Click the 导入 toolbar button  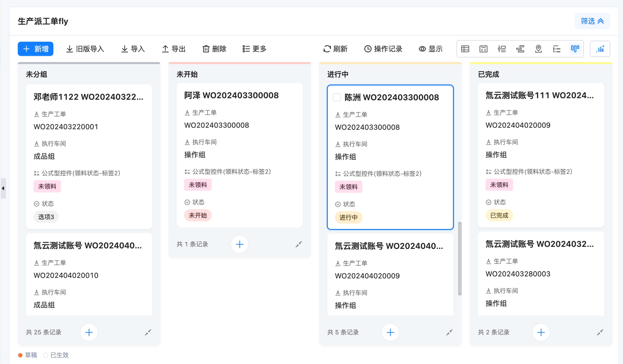coord(133,49)
